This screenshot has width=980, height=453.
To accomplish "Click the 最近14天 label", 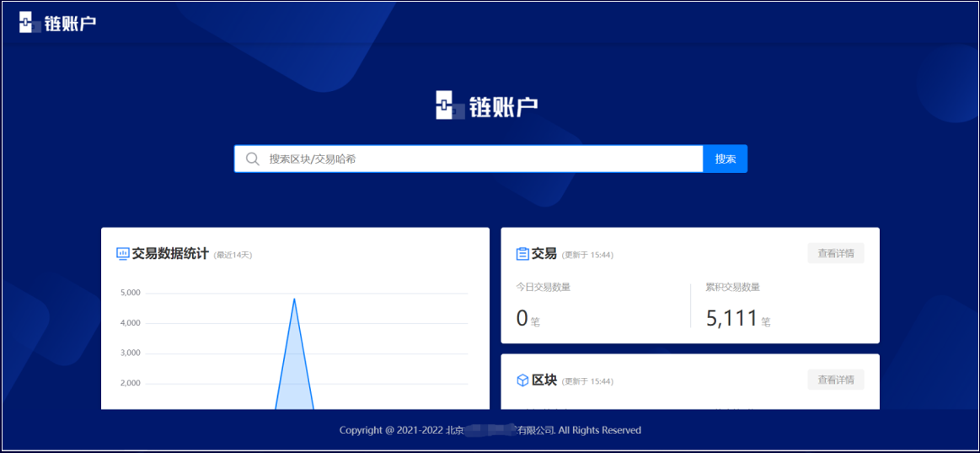I will [x=233, y=256].
